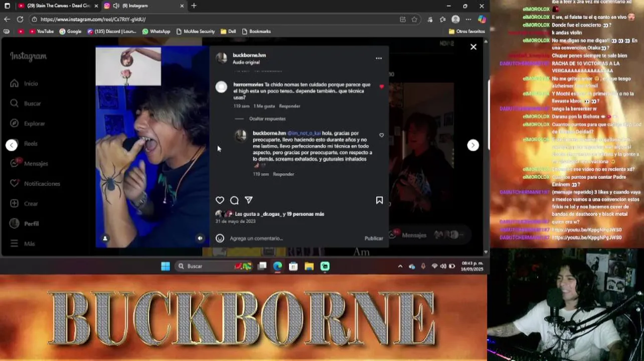Open the YouTube bookmark
The width and height of the screenshot is (644, 361).
[x=42, y=31]
